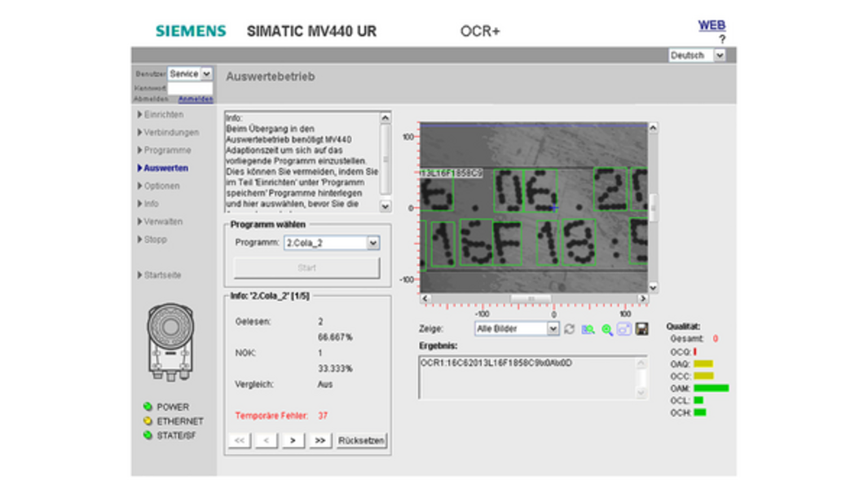868x489 pixels.
Task: Click the image horizontal scrollbar thumb
Action: click(531, 298)
